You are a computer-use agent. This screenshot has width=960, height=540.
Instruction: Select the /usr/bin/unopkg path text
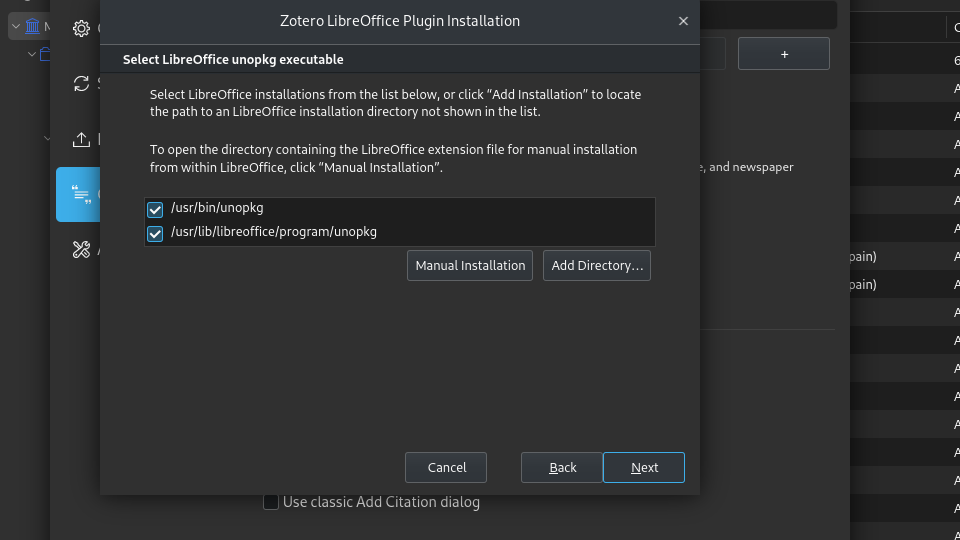(217, 208)
